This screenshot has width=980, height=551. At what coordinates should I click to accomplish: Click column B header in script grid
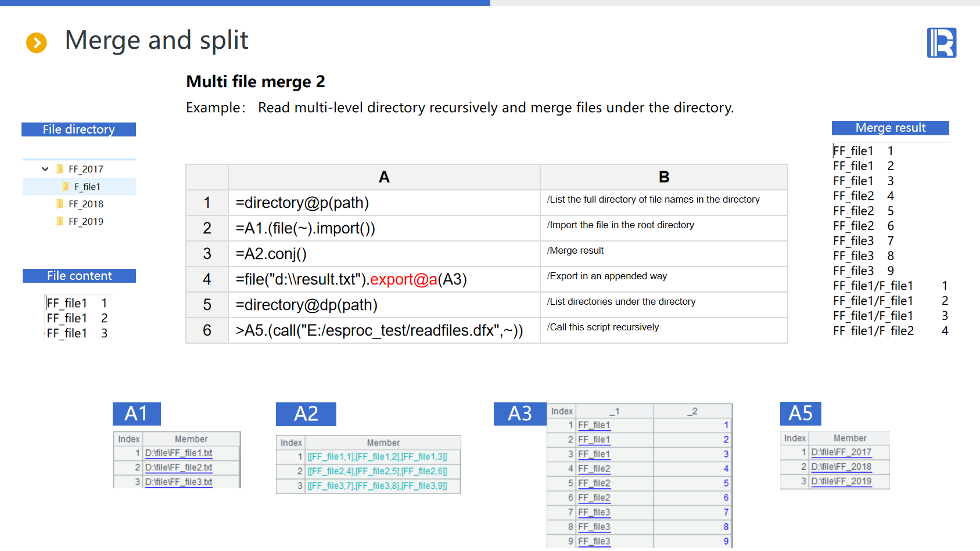click(x=663, y=177)
